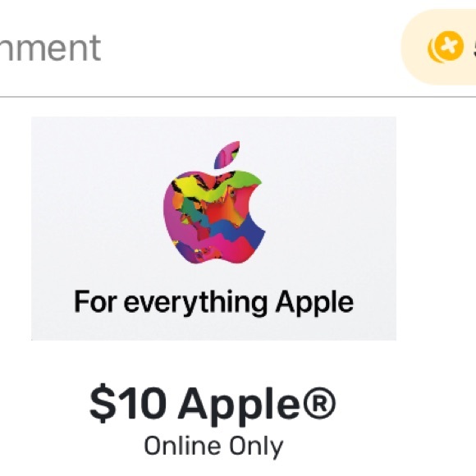Click the Online Only label
The width and height of the screenshot is (476, 476).
coord(213,446)
